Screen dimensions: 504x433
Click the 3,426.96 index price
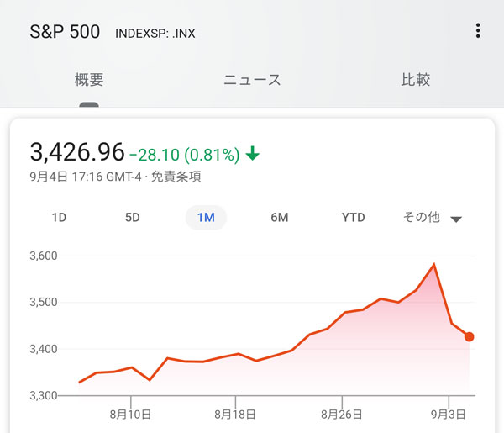[76, 152]
